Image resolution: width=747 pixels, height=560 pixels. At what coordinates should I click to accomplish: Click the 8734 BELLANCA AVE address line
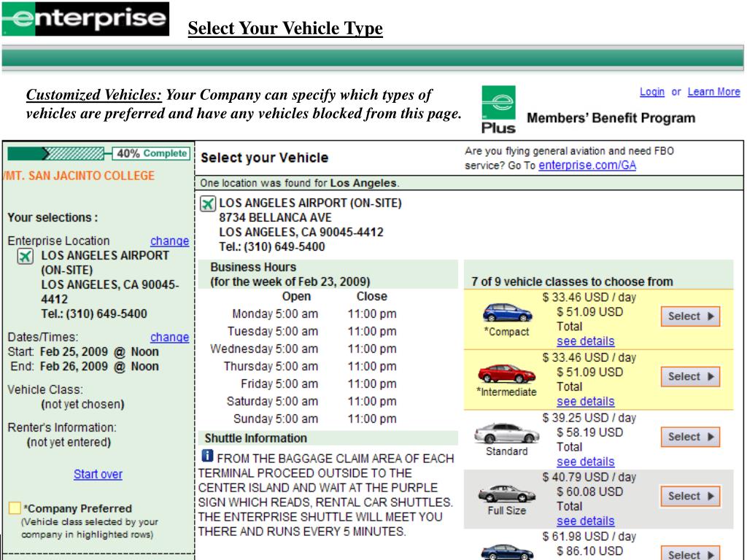click(x=275, y=217)
